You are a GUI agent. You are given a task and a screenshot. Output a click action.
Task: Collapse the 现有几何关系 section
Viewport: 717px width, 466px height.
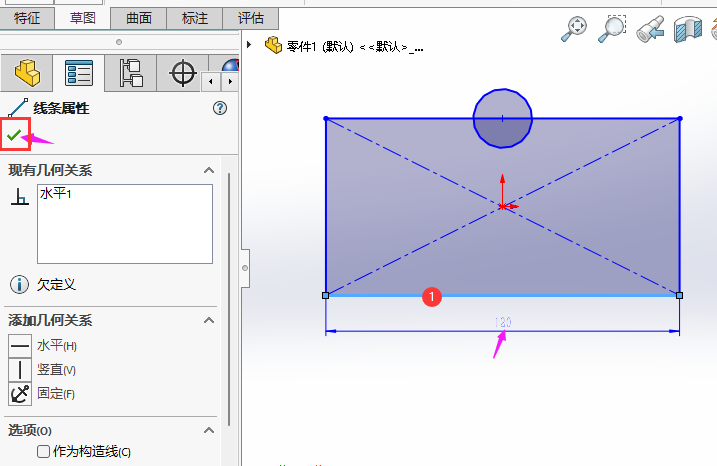coord(209,171)
